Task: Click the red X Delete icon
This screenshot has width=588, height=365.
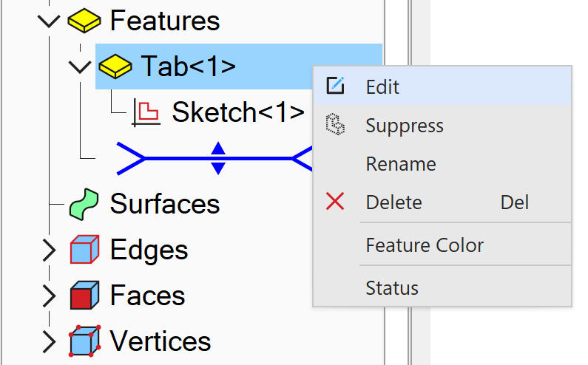Action: tap(335, 202)
